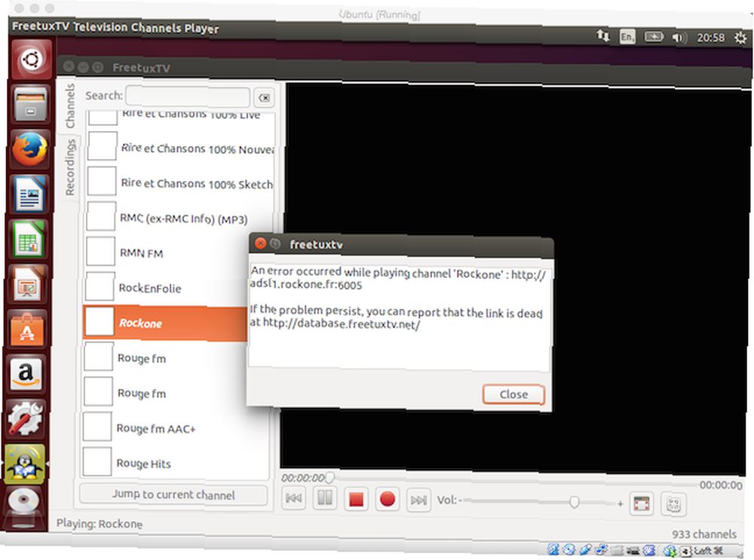Open Ubuntu Software Center in dock
The width and height of the screenshot is (754, 560).
[x=26, y=330]
